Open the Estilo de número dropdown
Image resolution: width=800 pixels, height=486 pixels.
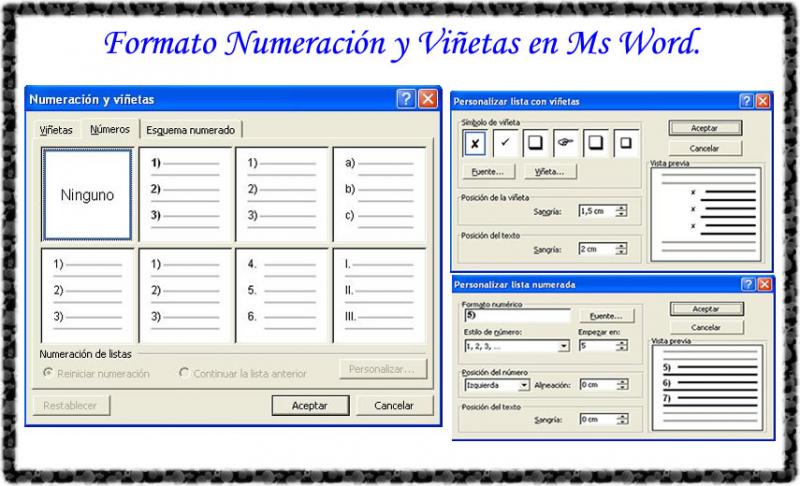tap(563, 346)
